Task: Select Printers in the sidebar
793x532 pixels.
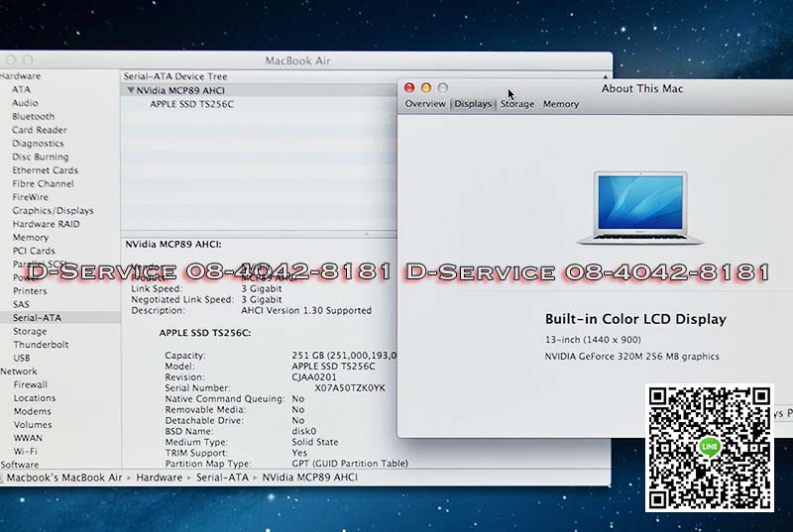Action: pos(30,291)
